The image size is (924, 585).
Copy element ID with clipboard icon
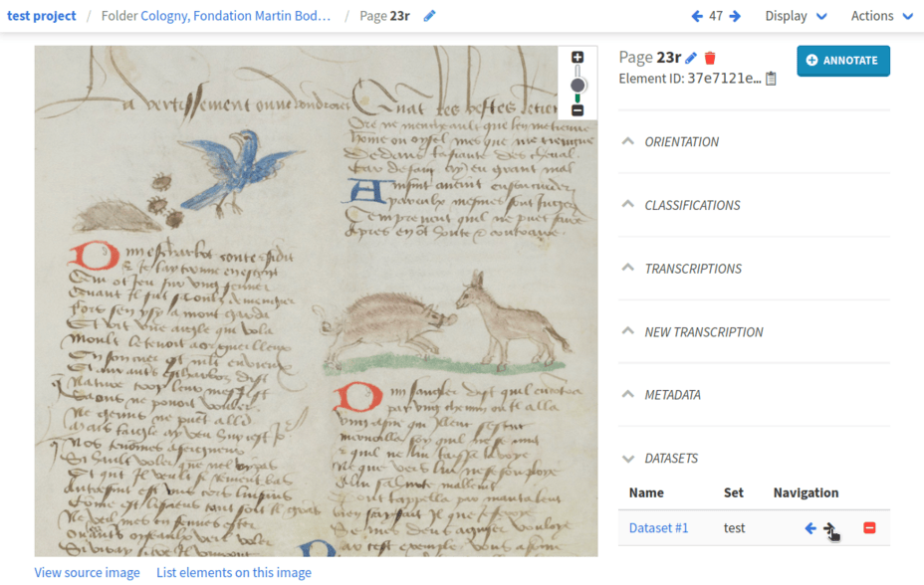pyautogui.click(x=771, y=79)
